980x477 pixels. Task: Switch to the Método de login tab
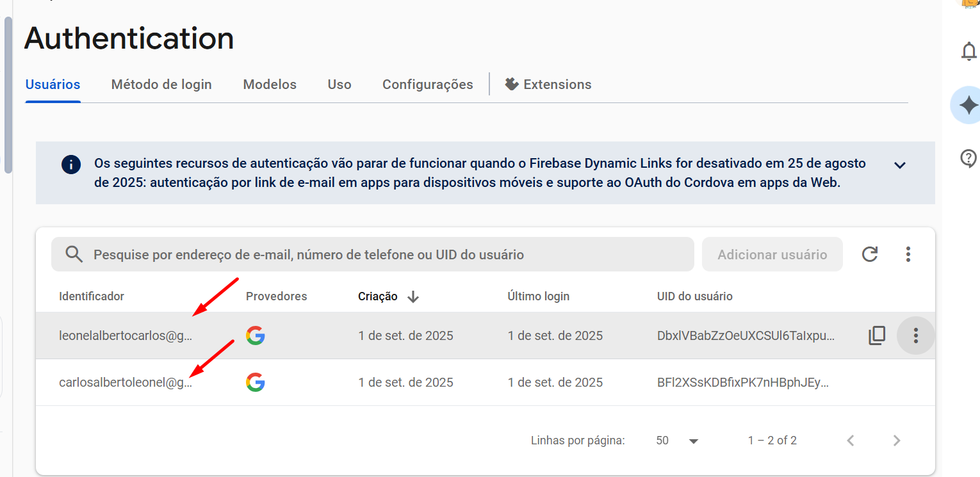pos(161,84)
